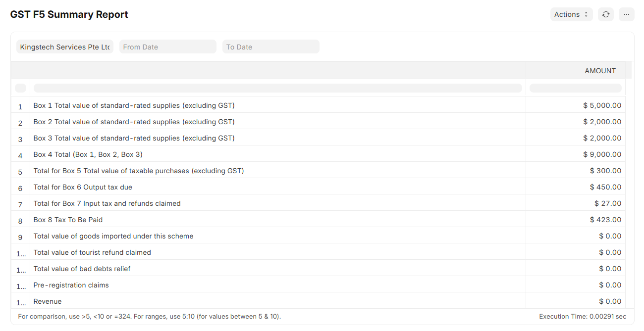Click the To Date filter field

270,47
